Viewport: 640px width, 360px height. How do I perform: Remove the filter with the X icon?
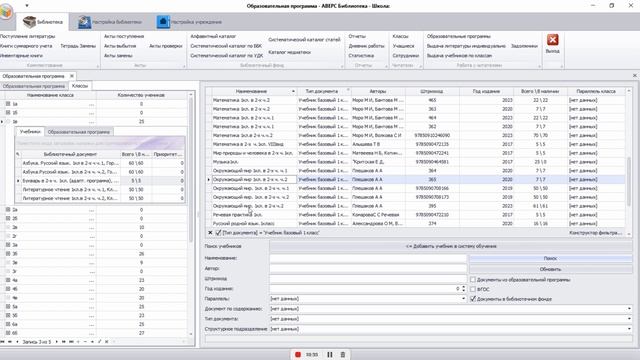pos(210,233)
